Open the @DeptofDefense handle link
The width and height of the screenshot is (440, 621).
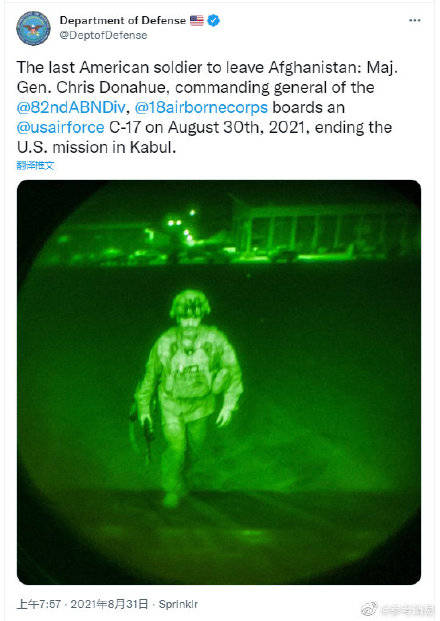[x=103, y=35]
